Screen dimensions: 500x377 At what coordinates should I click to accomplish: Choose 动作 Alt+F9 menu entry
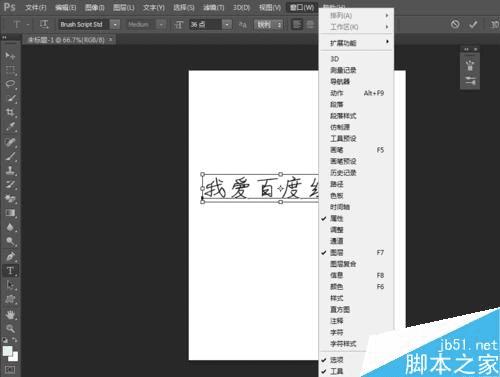(x=357, y=93)
